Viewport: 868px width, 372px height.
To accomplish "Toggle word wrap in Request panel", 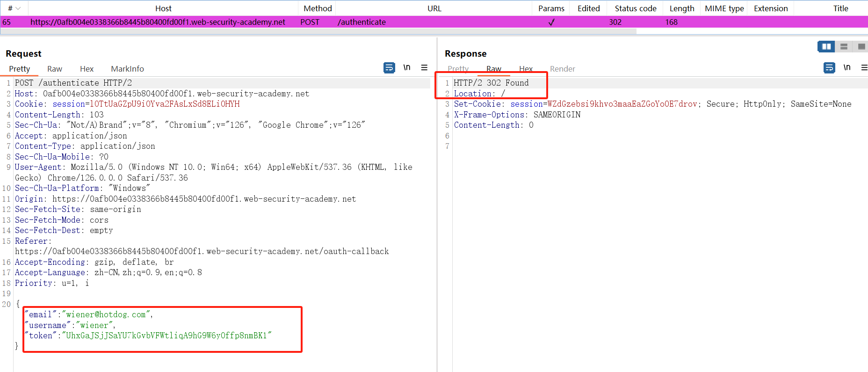I will click(389, 68).
